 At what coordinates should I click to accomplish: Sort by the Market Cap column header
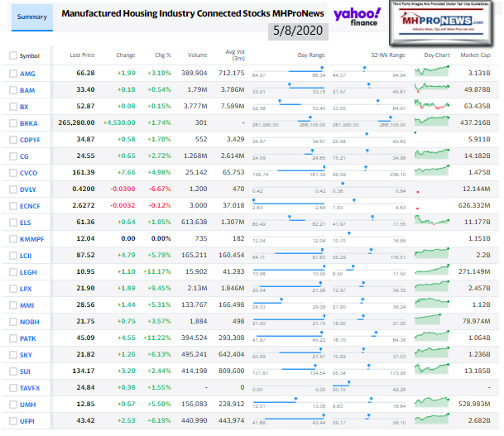click(474, 55)
